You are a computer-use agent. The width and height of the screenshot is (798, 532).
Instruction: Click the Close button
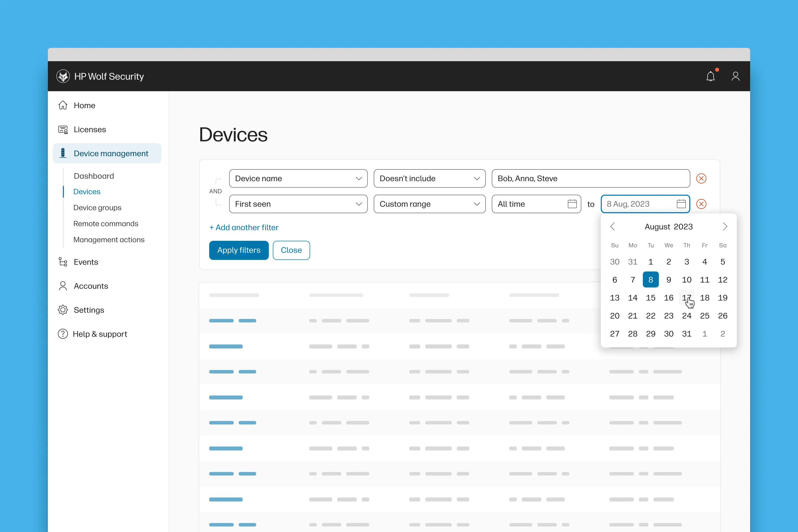click(291, 250)
